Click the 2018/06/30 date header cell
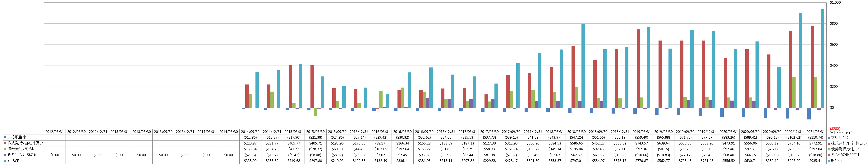 [x=576, y=132]
